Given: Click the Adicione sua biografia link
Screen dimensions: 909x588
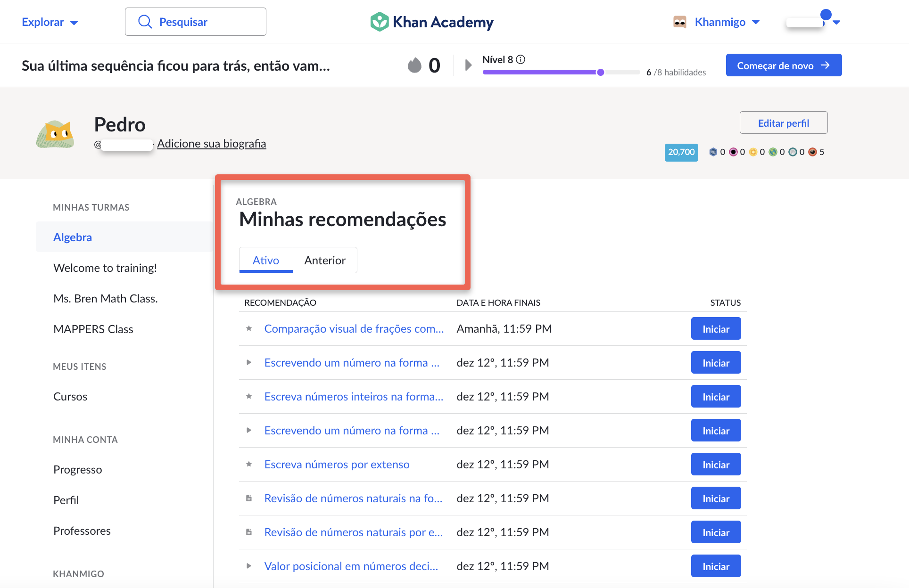Looking at the screenshot, I should [x=212, y=143].
